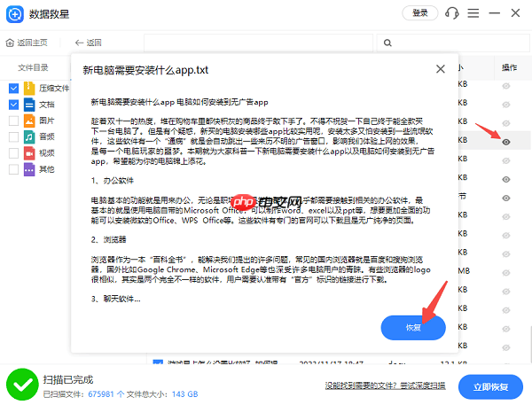This screenshot has height=405, width=532.
Task: Click the dark eye icon in highlighted row
Action: coord(506,142)
